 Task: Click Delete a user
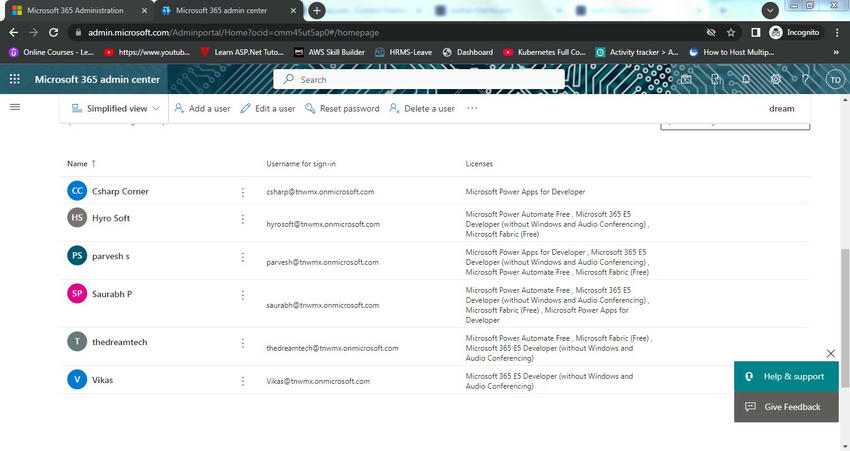click(x=422, y=108)
